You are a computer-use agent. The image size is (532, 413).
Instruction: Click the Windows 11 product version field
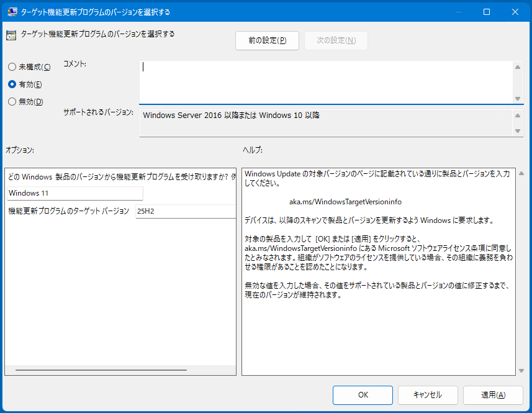point(74,193)
